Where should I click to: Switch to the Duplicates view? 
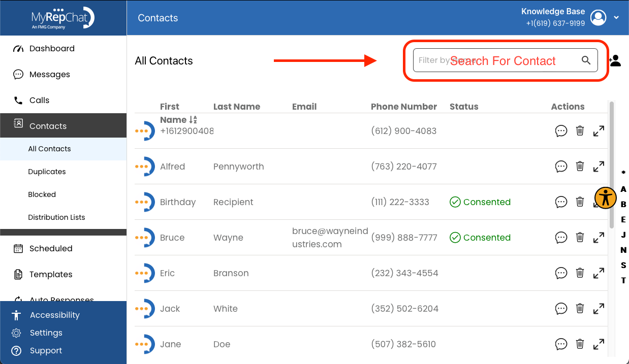click(47, 172)
